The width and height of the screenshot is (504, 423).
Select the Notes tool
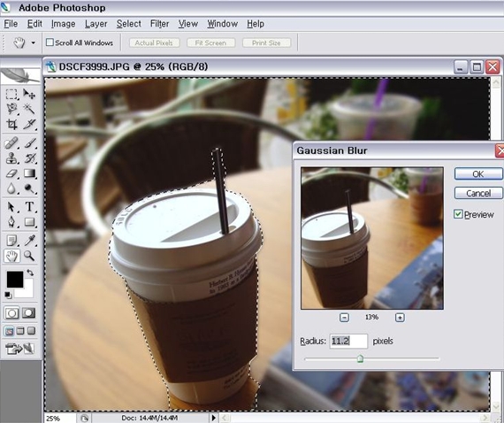tap(11, 241)
